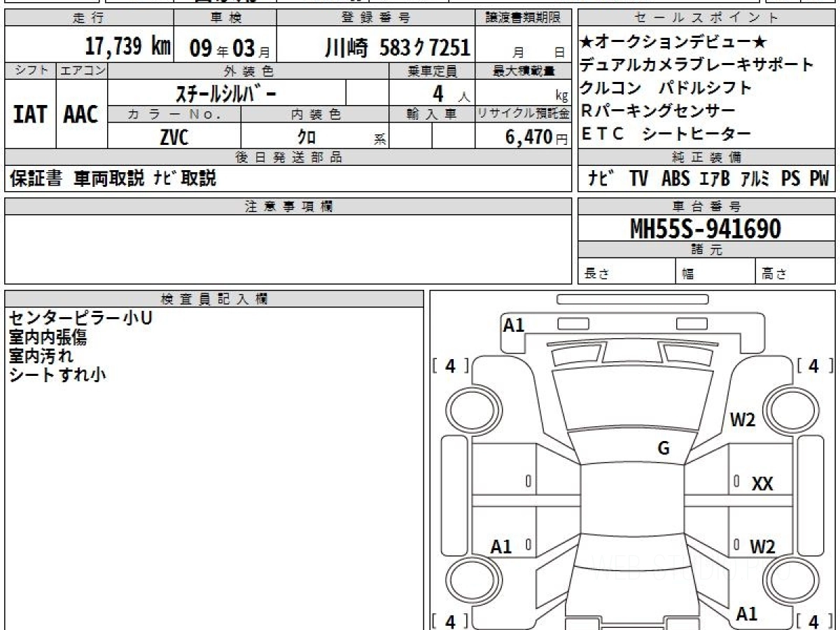Click the A1 mark beside the front bumper
The width and height of the screenshot is (840, 630).
point(514,325)
